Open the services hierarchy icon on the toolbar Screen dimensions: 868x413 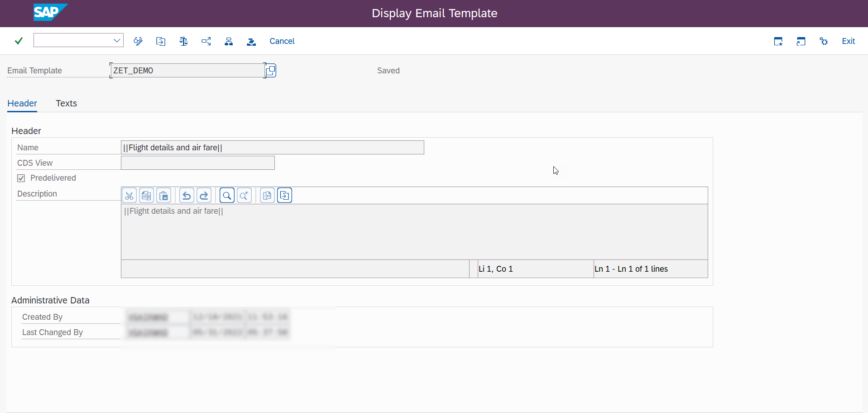tap(229, 41)
